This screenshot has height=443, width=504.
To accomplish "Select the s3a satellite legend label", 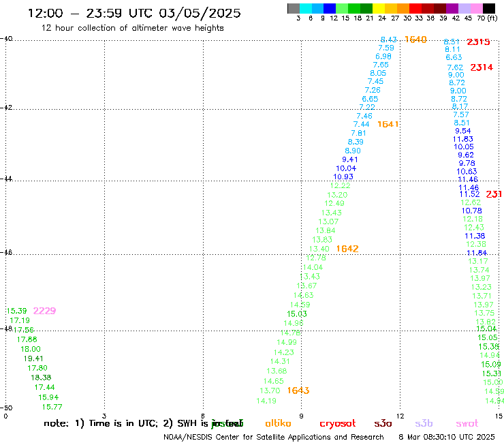I will tap(383, 423).
